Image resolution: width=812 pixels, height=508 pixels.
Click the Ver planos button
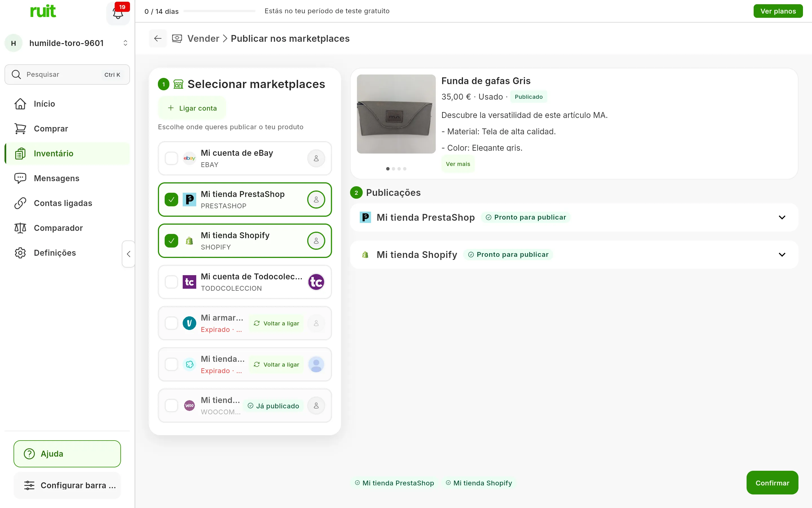pyautogui.click(x=778, y=11)
